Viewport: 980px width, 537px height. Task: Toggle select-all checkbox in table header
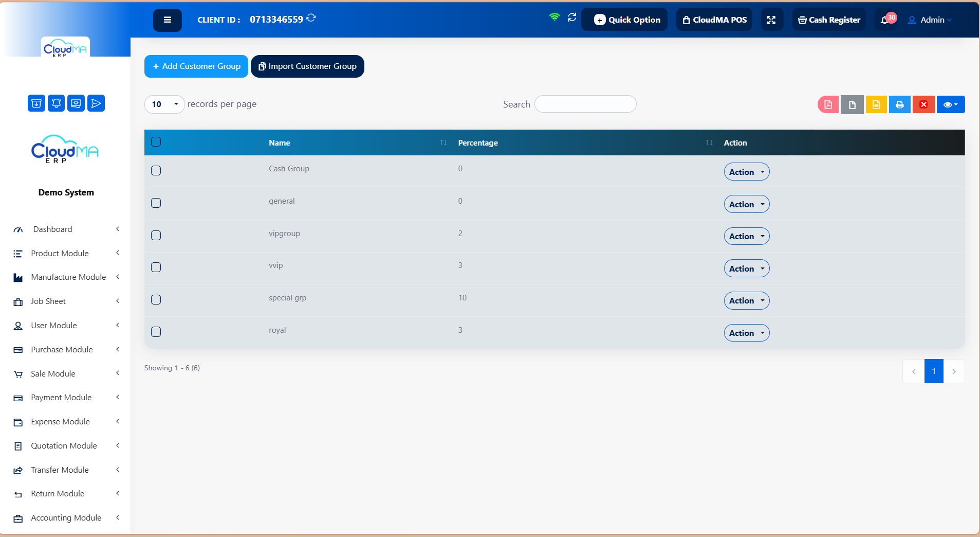coord(156,142)
